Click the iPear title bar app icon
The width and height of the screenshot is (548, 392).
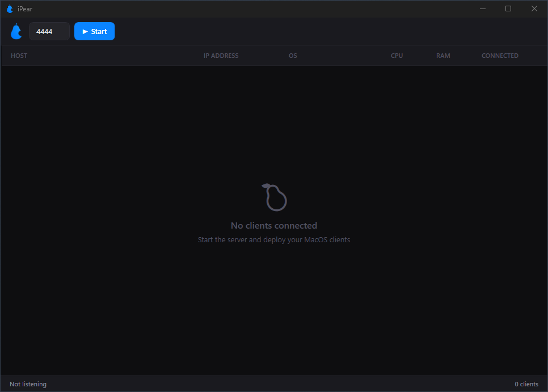10,9
